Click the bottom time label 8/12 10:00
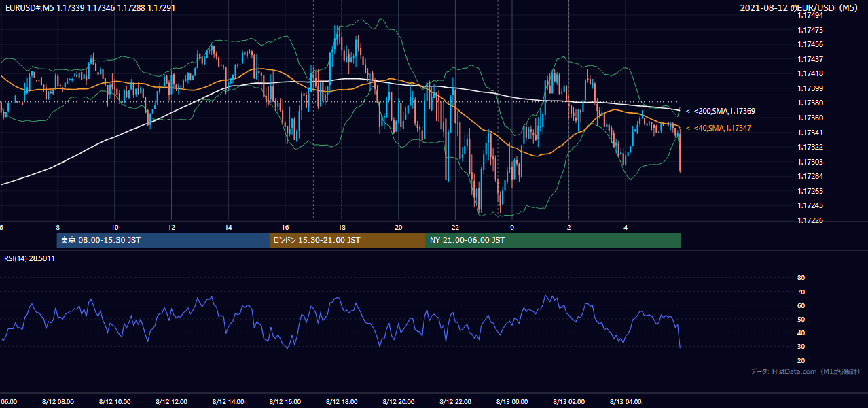868x408 pixels. (x=114, y=401)
